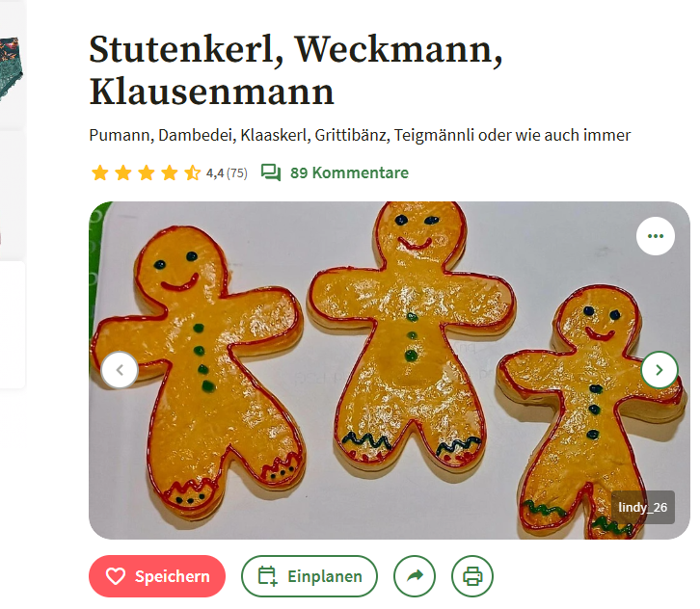This screenshot has width=700, height=609.
Task: Click the half-filled fifth rating star
Action: (x=193, y=172)
